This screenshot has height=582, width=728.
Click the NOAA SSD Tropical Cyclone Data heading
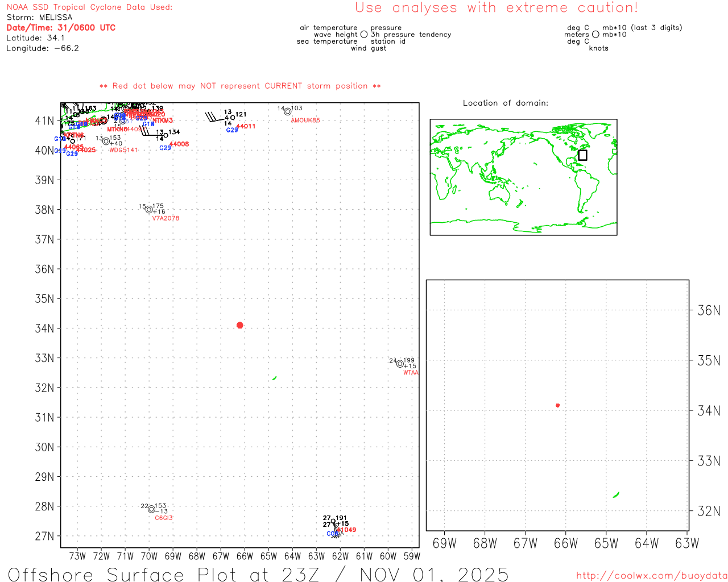(89, 7)
